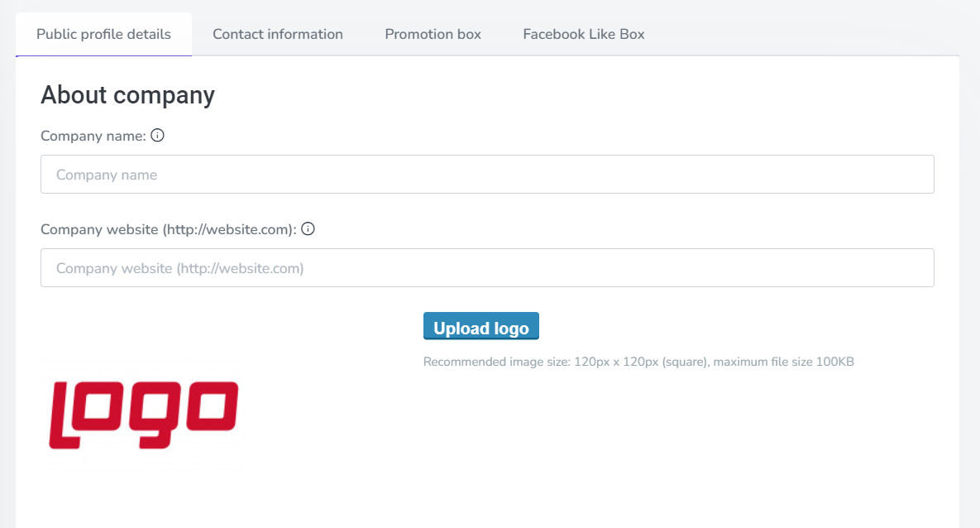The height and width of the screenshot is (528, 980).
Task: Go to the Facebook Like Box tab
Action: coord(584,35)
